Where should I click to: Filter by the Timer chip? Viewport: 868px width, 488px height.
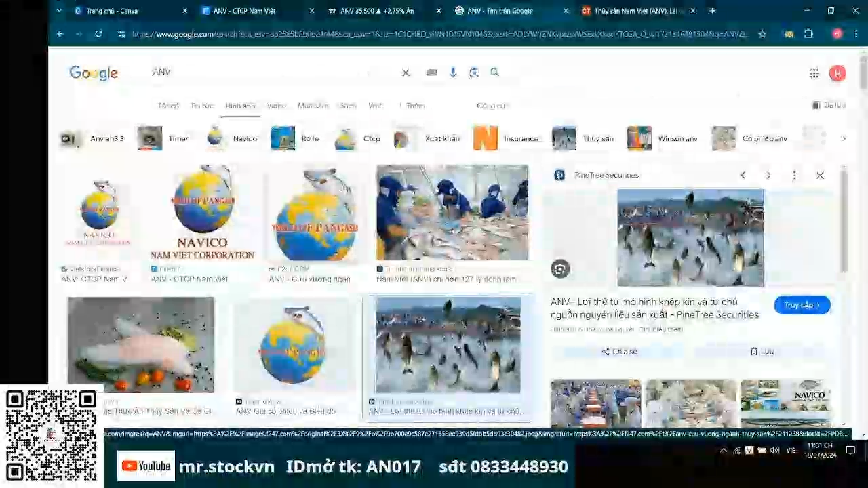(x=163, y=138)
